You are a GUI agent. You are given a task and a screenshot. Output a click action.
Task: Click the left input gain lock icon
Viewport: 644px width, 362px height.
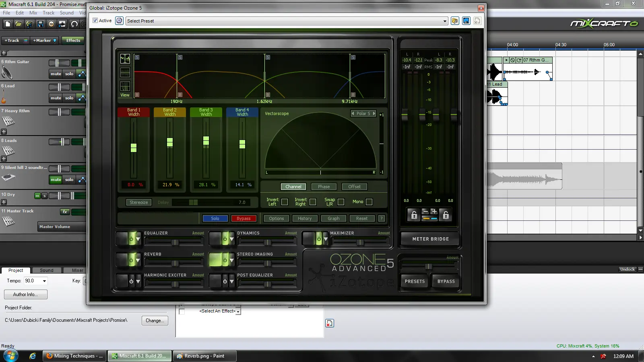click(x=414, y=215)
